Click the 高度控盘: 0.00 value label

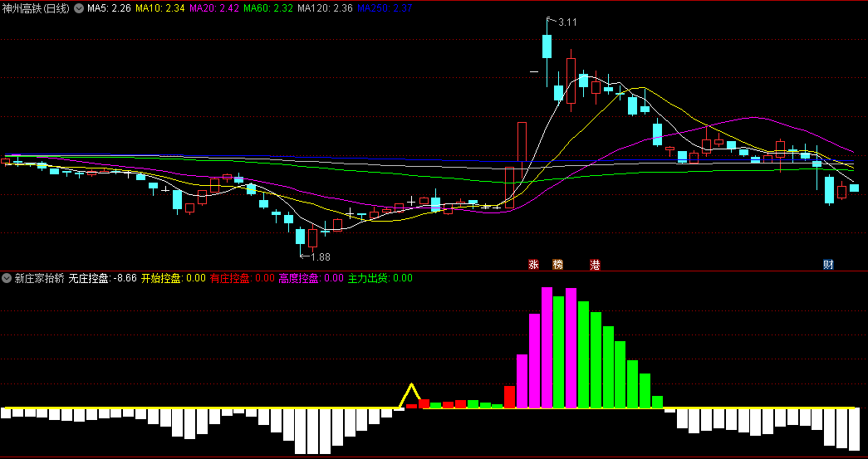[311, 278]
